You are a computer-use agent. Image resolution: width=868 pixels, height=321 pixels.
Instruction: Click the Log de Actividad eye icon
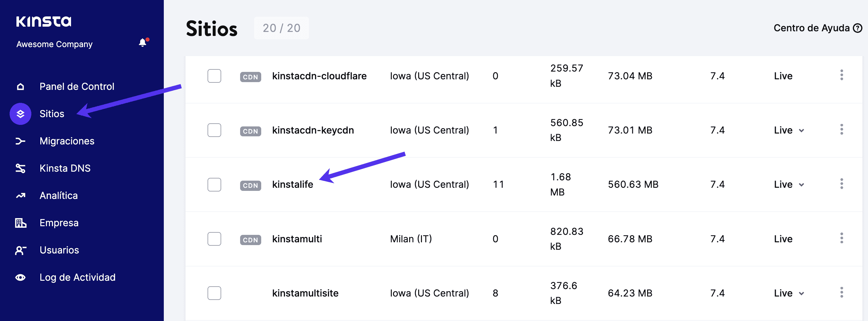pyautogui.click(x=20, y=277)
